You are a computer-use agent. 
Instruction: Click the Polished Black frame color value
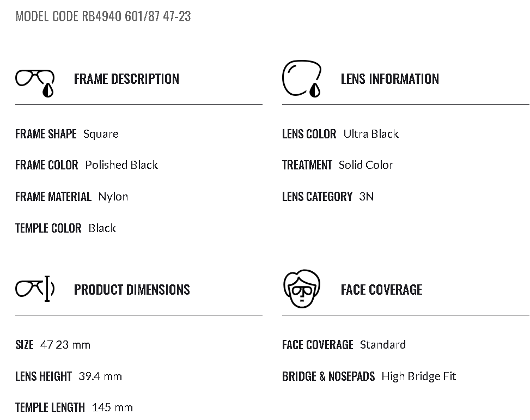pos(121,165)
